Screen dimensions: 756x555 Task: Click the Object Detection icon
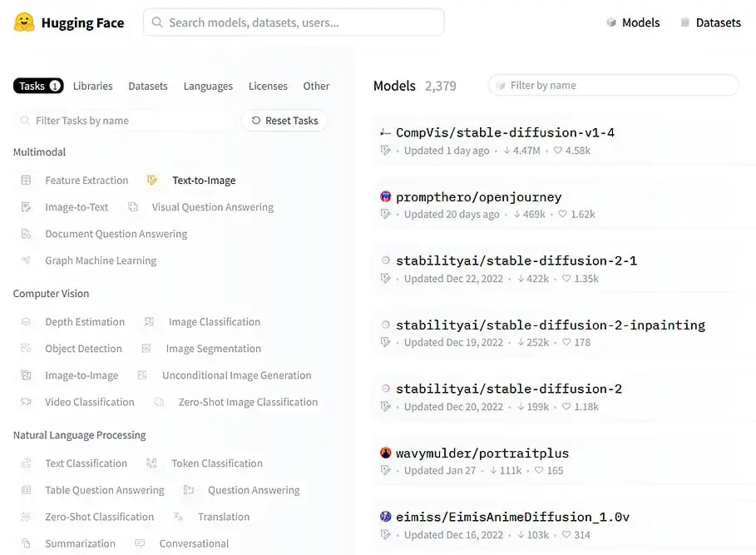pyautogui.click(x=26, y=349)
